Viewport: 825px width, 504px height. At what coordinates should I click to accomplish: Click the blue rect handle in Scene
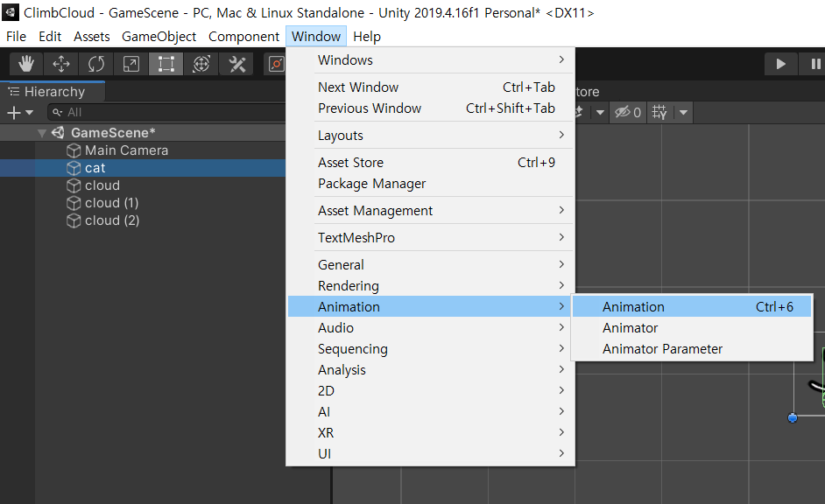coord(793,418)
